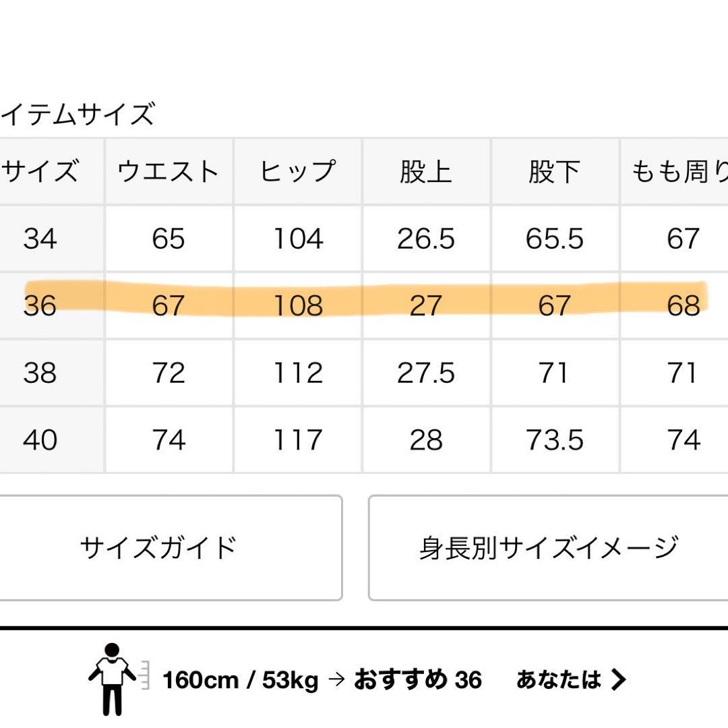Click hip value 108 in table
This screenshot has width=728, height=728.
pyautogui.click(x=297, y=306)
